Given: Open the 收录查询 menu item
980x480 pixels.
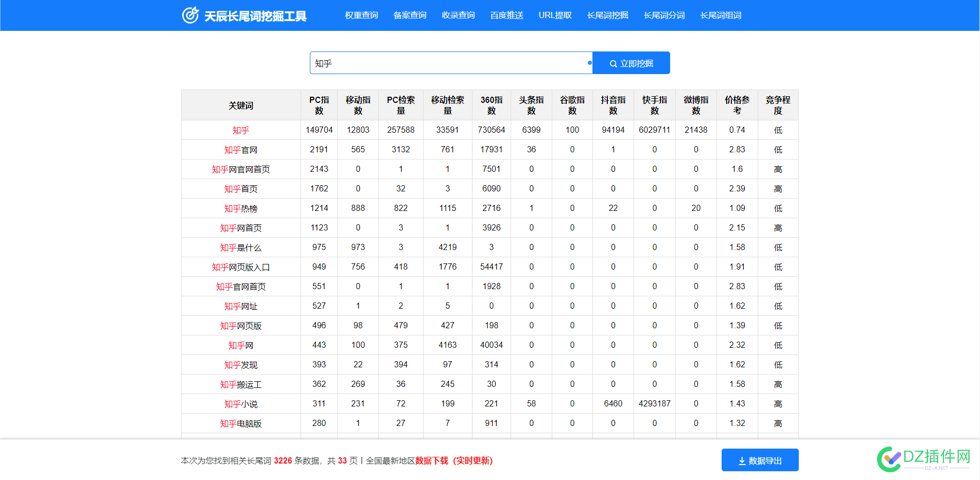Looking at the screenshot, I should (x=458, y=15).
